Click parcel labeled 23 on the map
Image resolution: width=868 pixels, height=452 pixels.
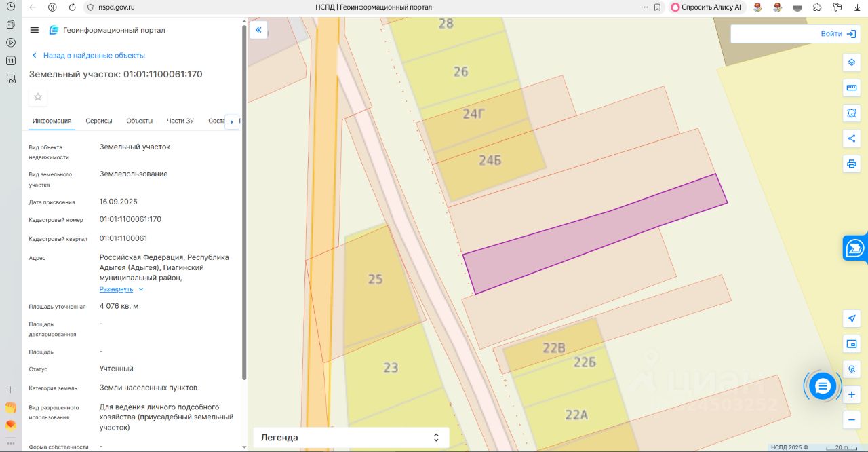[391, 368]
